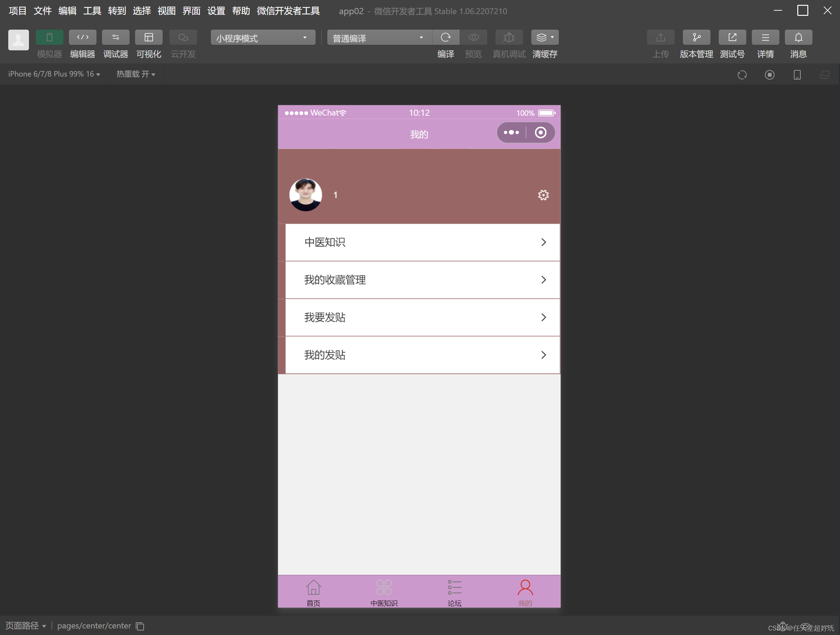Toggle the 编辑器 editor panel

click(x=82, y=37)
